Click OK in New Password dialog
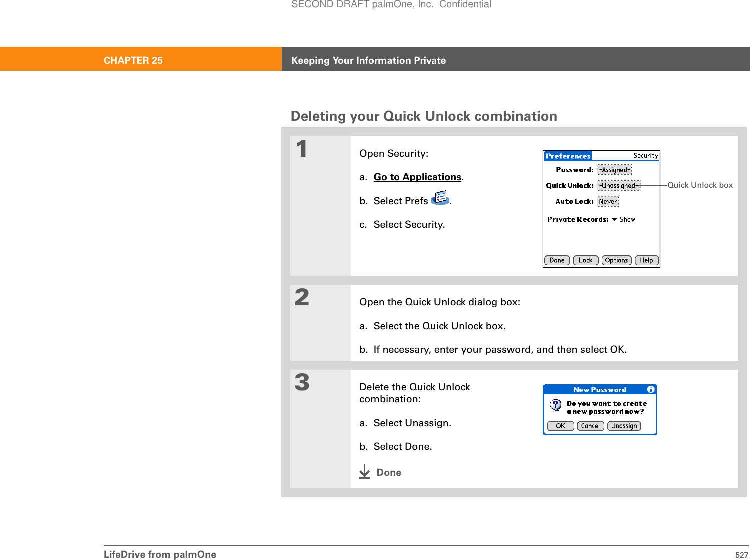 pos(561,426)
